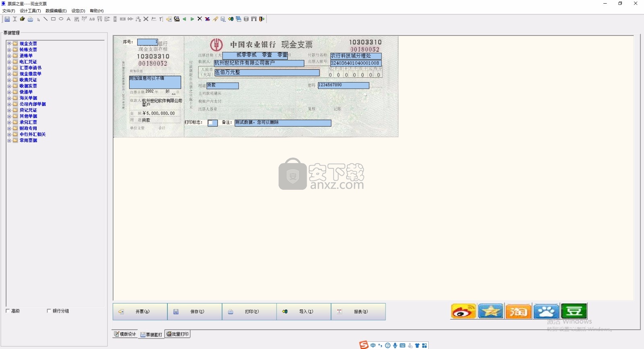The width and height of the screenshot is (644, 349).
Task: Click the 人民币大写 amount field
Action: coord(267,73)
